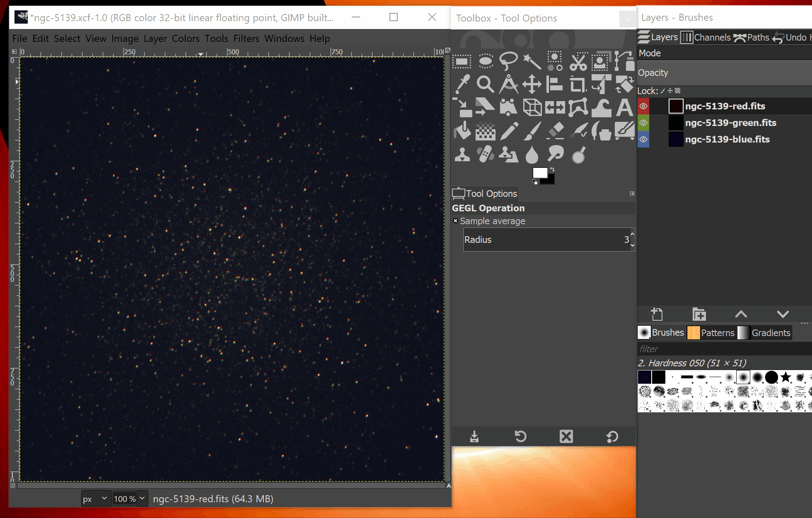
Task: Pick the Scissors Select tool
Action: [578, 62]
